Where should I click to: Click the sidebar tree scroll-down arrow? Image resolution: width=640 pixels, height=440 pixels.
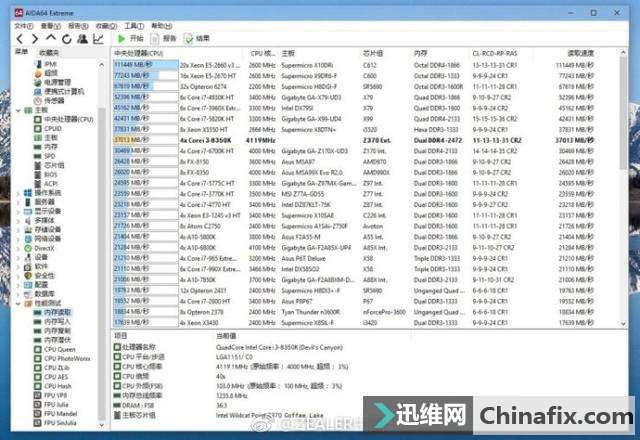pyautogui.click(x=102, y=425)
